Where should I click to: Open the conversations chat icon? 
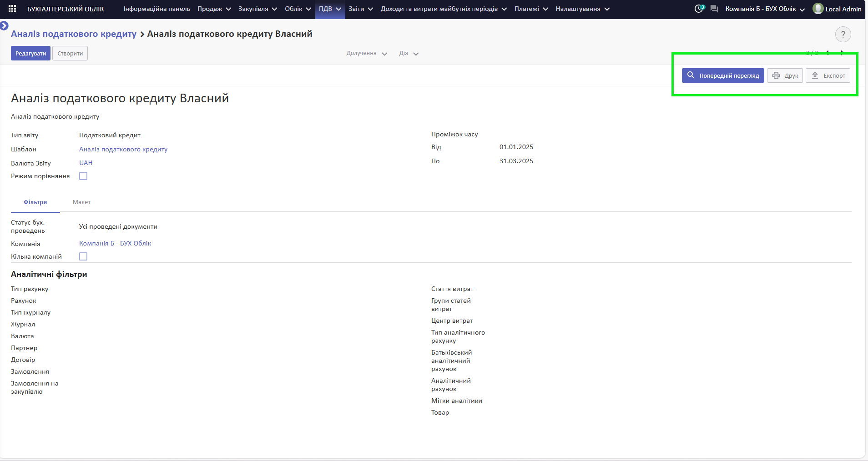pyautogui.click(x=714, y=9)
